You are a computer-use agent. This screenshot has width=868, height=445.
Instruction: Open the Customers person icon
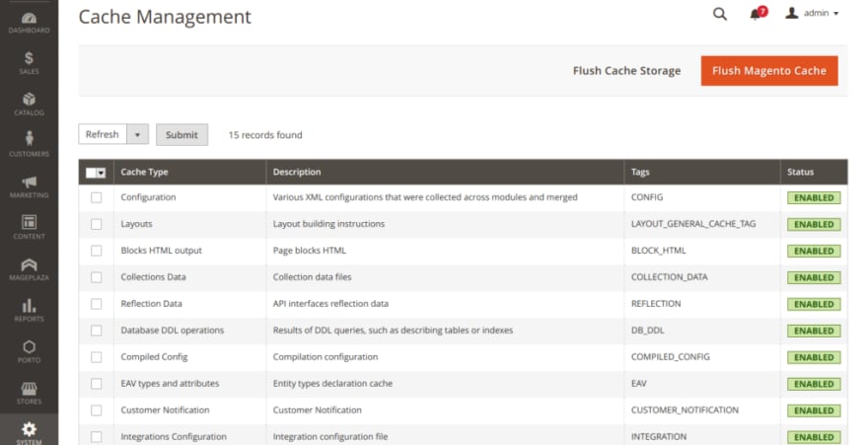click(x=29, y=145)
